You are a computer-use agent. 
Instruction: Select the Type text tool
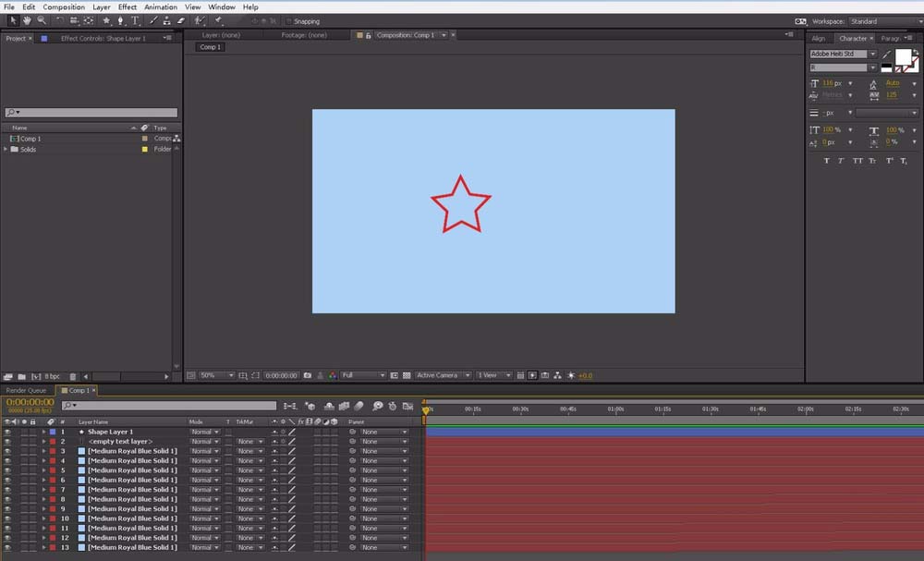(x=135, y=20)
